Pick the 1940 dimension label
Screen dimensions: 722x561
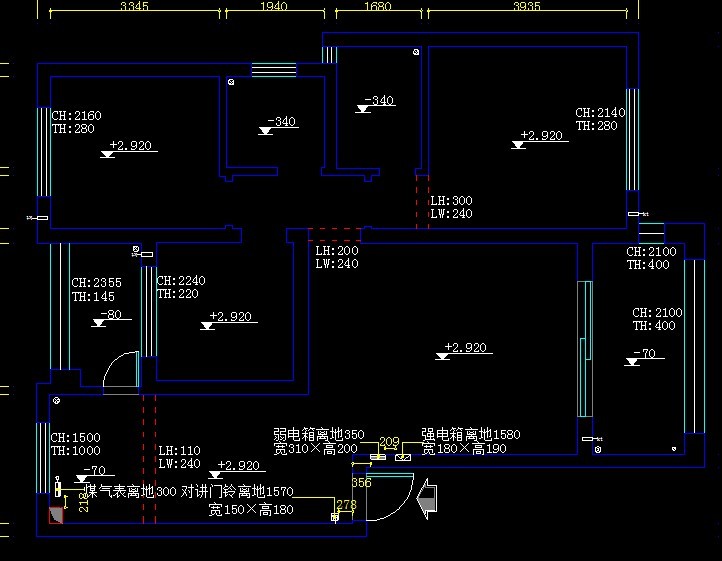click(x=272, y=7)
